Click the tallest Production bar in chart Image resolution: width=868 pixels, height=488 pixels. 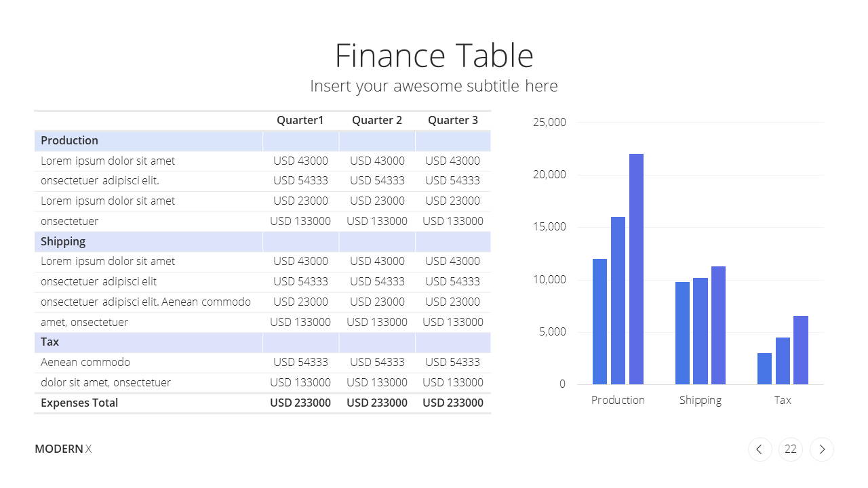pyautogui.click(x=636, y=269)
